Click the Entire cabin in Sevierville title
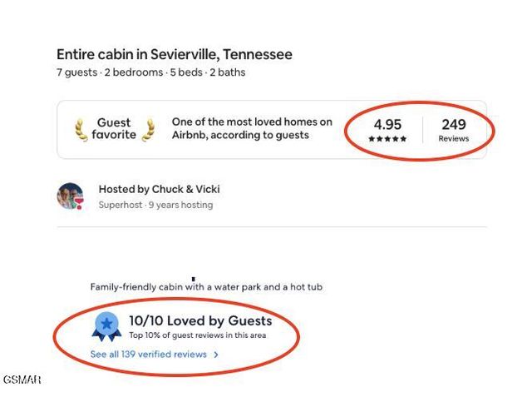Screen dimensions: 532x397 [175, 55]
